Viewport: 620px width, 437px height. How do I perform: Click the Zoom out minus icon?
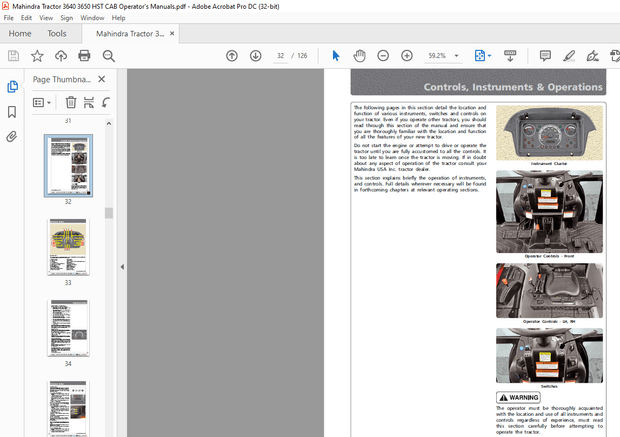coord(383,56)
